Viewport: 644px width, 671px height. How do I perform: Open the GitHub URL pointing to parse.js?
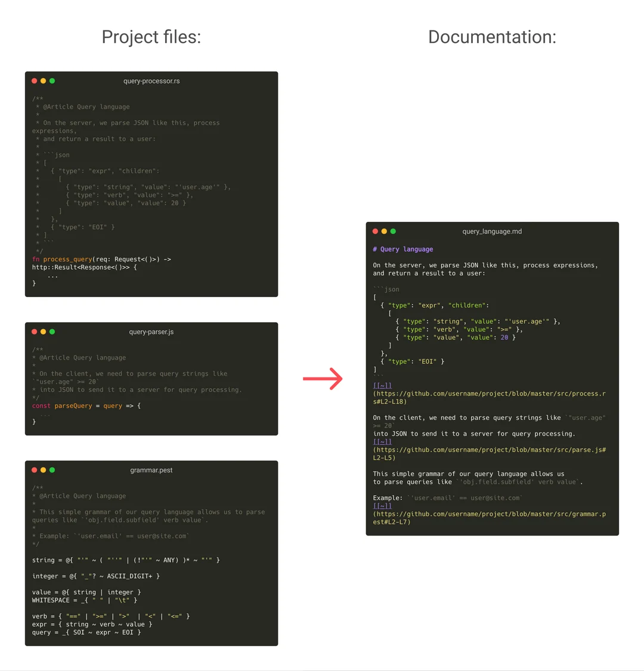point(489,449)
